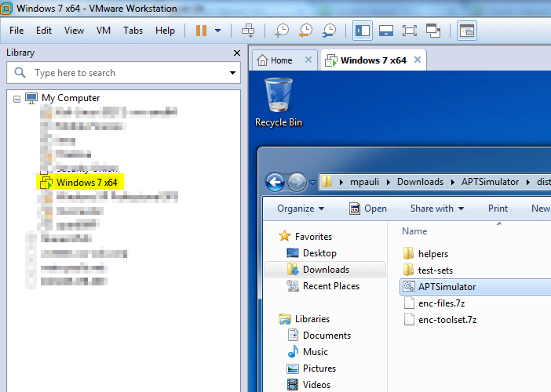Screen dimensions: 551x392
Task: Open the Edit menu
Action: 44,31
